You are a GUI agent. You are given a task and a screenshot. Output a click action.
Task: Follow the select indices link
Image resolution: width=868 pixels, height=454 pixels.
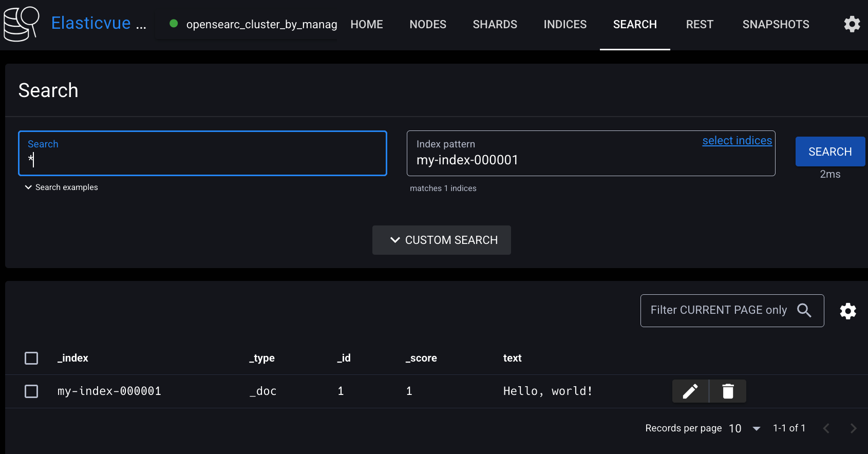(x=737, y=141)
